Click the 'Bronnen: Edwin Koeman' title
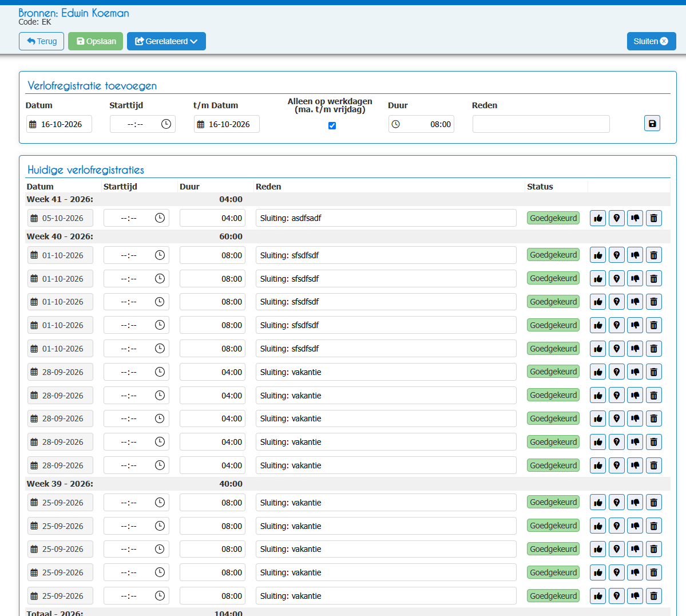 73,13
